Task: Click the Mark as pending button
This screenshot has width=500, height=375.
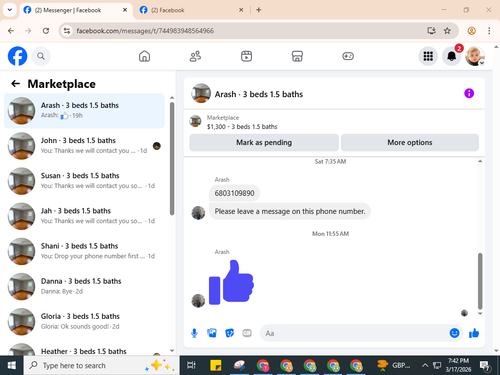Action: pyautogui.click(x=264, y=143)
